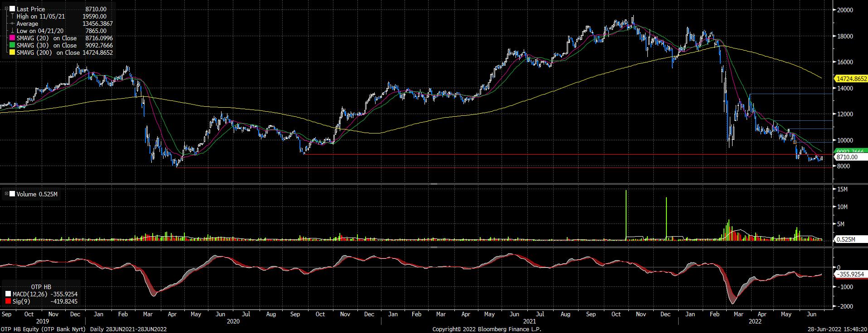
Task: Click the 2022 year label on time axis
Action: tap(755, 321)
